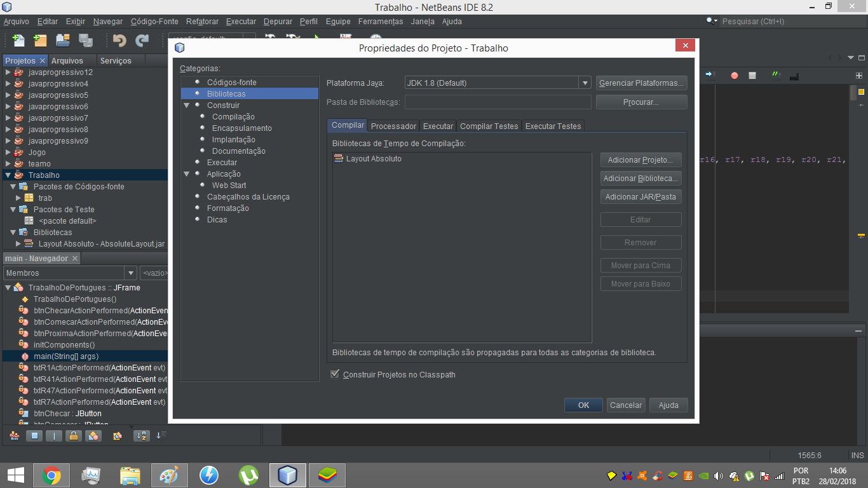This screenshot has height=488, width=868.
Task: Click the Save All toolbar icon
Action: (x=86, y=40)
